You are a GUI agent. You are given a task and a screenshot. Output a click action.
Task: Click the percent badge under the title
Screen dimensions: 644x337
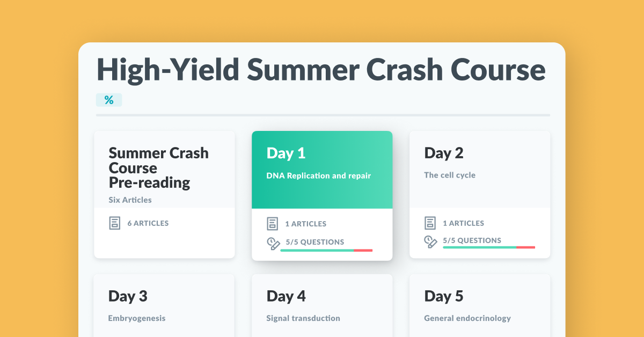[109, 100]
